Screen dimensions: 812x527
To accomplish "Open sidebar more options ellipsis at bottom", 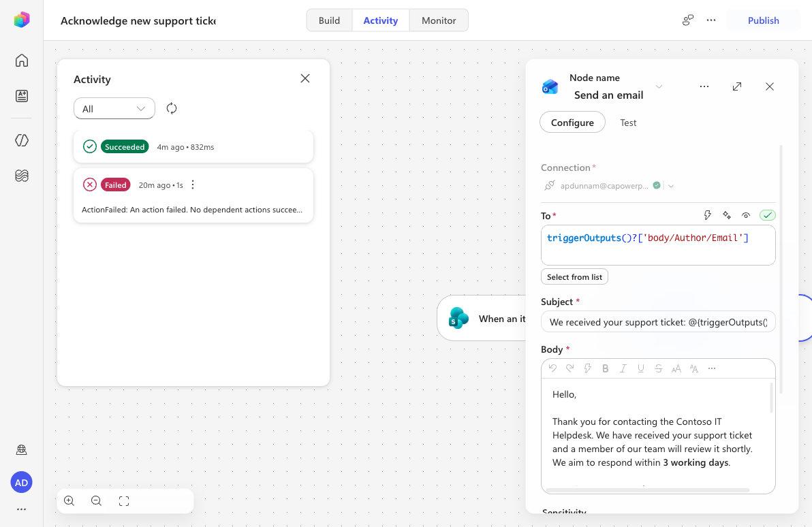I will pos(21,509).
